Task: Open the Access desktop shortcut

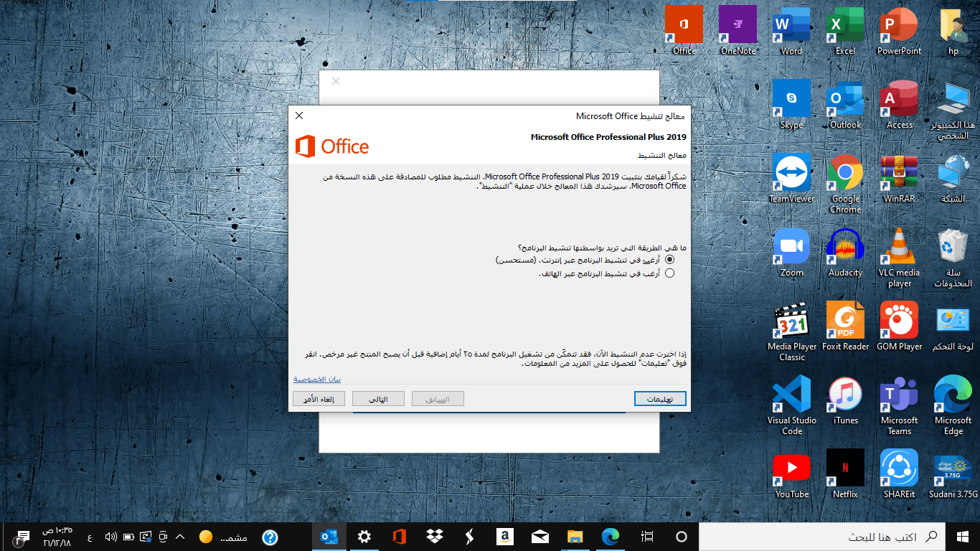Action: pyautogui.click(x=899, y=105)
